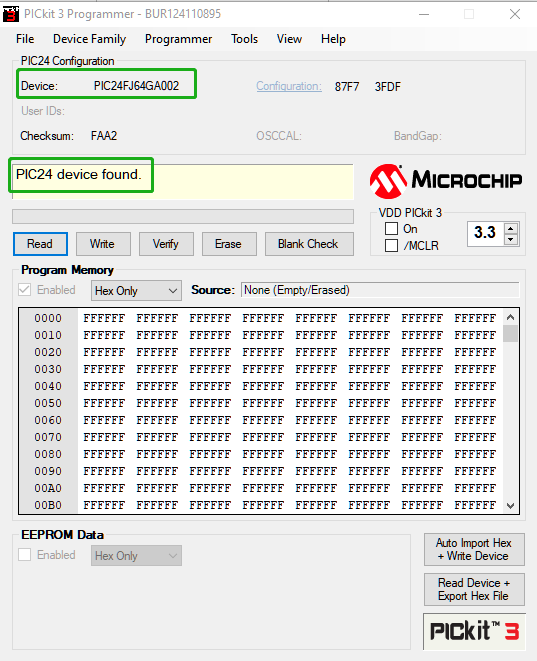Toggle Program Memory Enabled checkbox
This screenshot has width=537, height=661.
24,290
